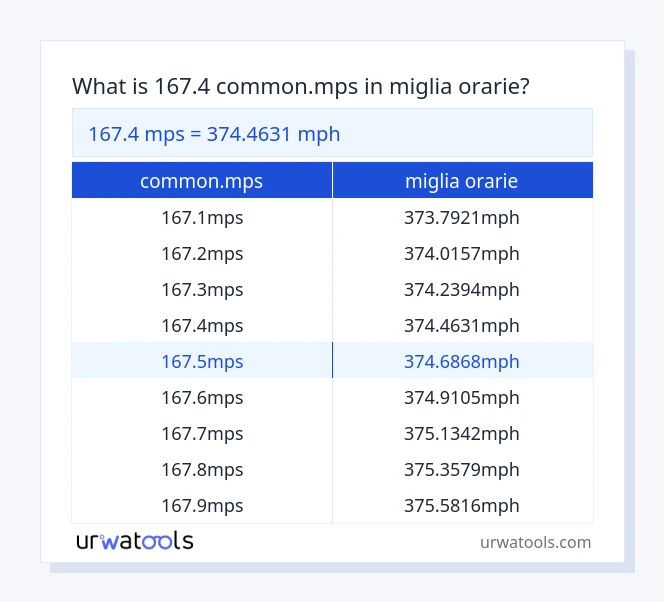Screen dimensions: 664x602
Task: Select the 167.1mps cell
Action: coord(202,218)
